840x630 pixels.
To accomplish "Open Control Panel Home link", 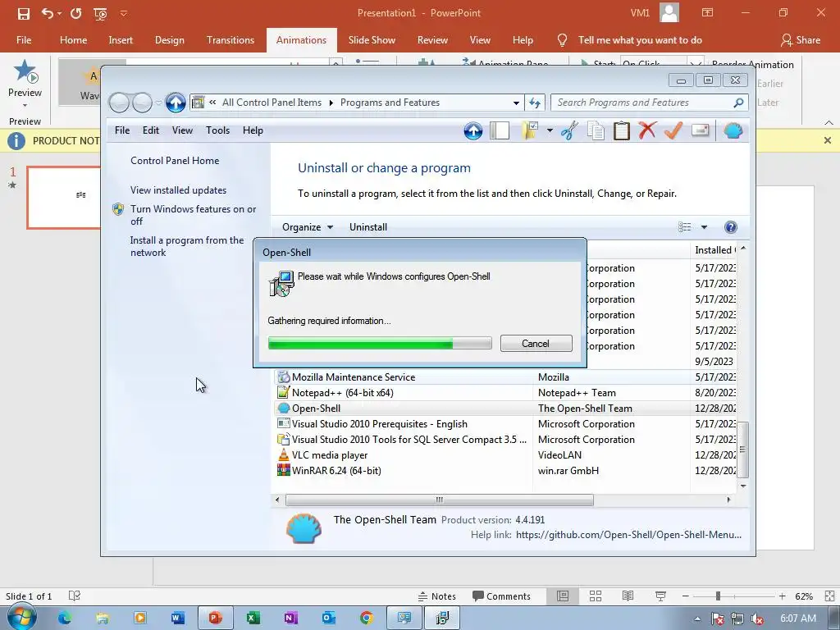I will pyautogui.click(x=175, y=161).
